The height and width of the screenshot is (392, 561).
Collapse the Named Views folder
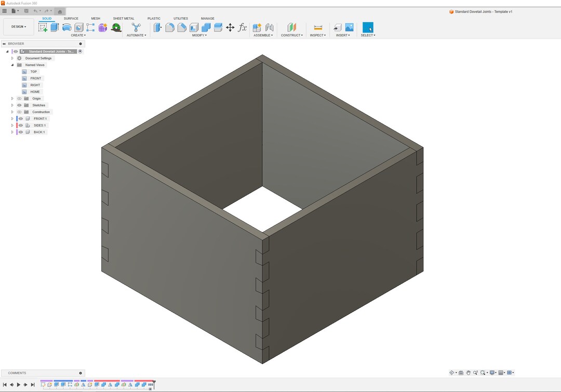click(11, 65)
